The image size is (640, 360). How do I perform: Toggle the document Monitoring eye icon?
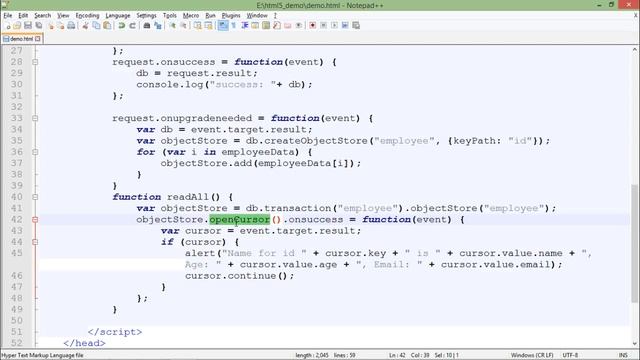point(298,25)
